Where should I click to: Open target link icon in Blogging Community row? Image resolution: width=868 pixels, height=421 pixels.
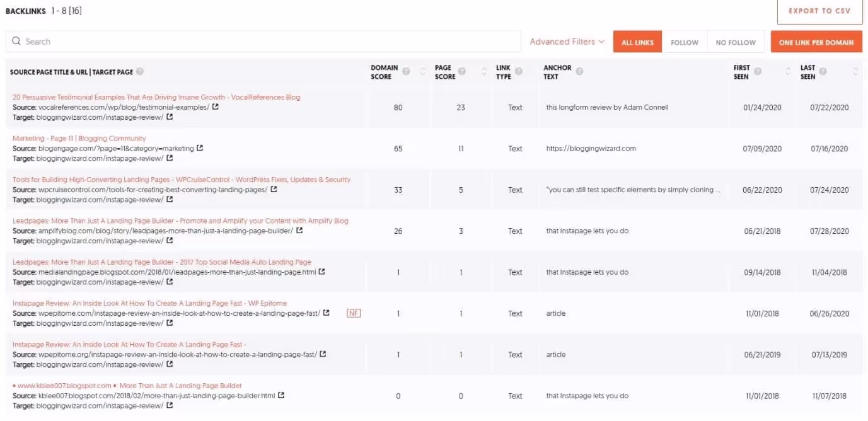point(170,158)
